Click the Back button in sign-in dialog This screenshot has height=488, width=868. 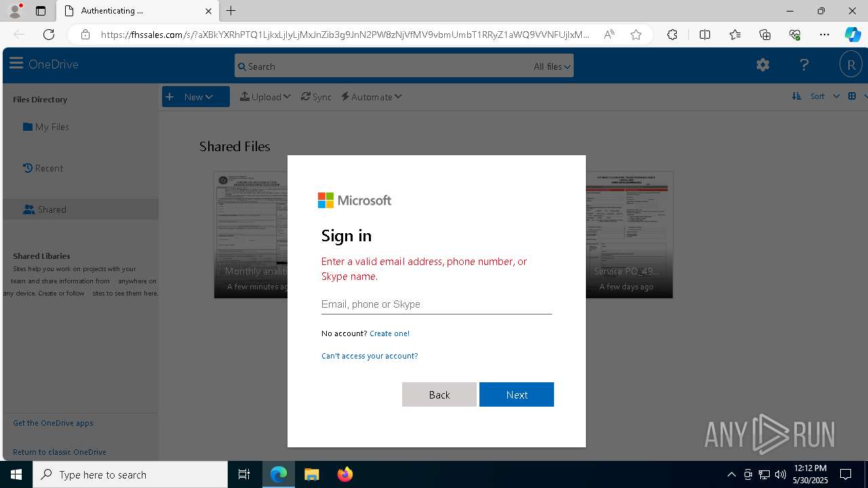click(439, 394)
